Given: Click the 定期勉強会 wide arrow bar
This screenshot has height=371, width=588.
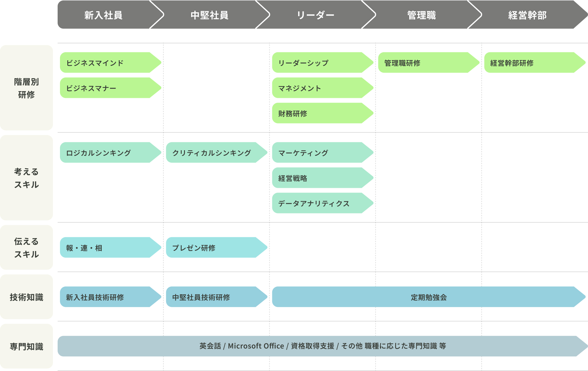Looking at the screenshot, I should click(428, 297).
